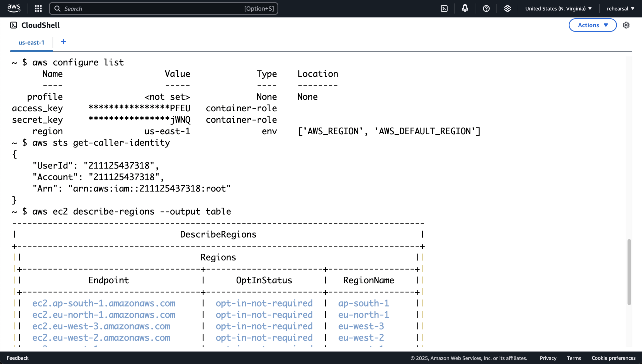Image resolution: width=642 pixels, height=364 pixels.
Task: Open the United States (N. Virginia) region selector
Action: (x=558, y=9)
